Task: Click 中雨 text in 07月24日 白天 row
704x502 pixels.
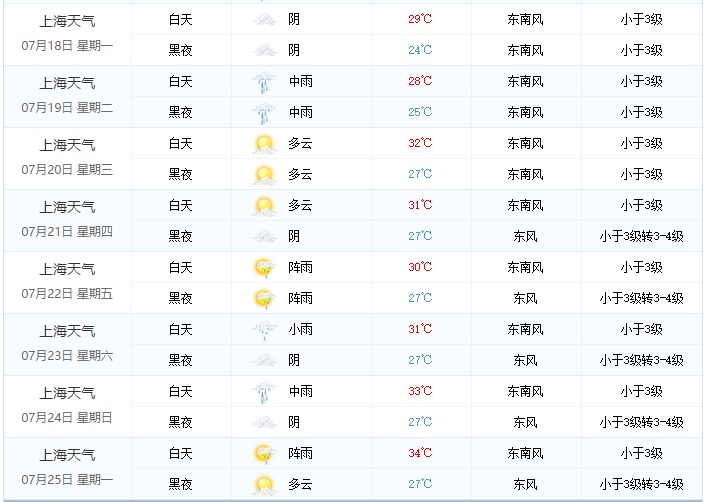Action: pos(300,392)
